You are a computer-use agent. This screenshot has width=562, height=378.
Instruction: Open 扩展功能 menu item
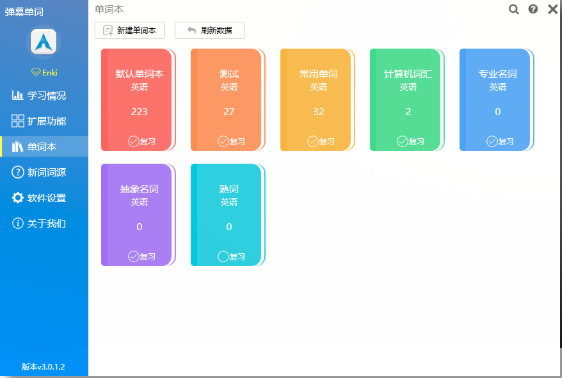(x=44, y=121)
